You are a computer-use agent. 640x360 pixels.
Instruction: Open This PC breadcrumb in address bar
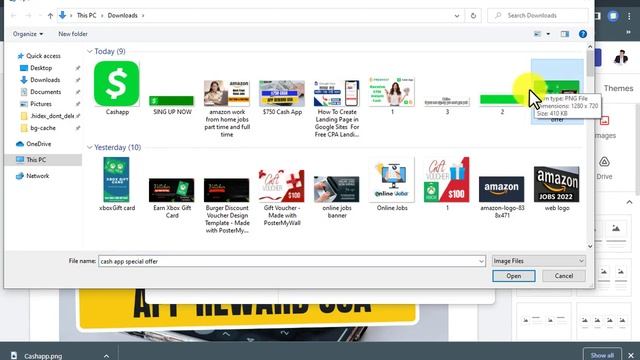pyautogui.click(x=87, y=16)
